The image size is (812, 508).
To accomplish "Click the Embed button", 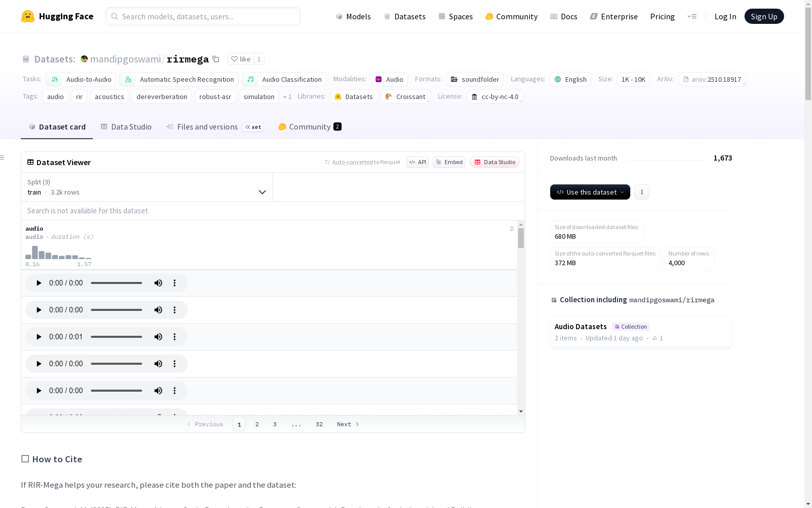I will (449, 162).
